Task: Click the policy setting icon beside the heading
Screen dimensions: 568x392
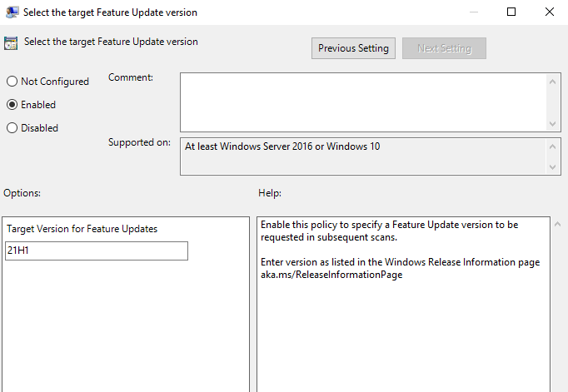Action: click(x=12, y=44)
